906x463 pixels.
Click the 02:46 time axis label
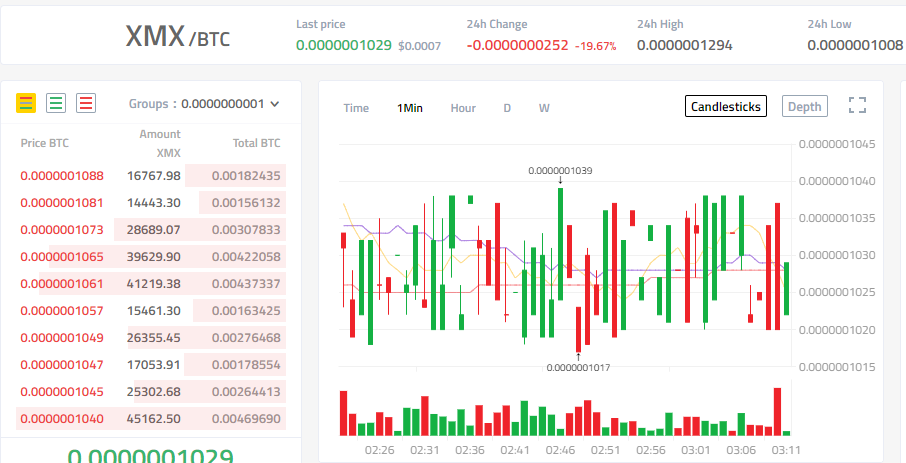[x=560, y=450]
